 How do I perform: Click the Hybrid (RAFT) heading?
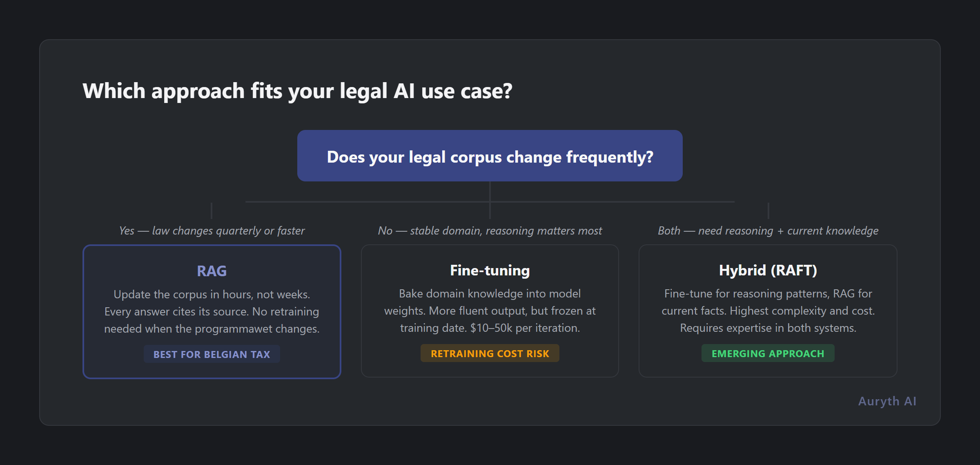pos(768,270)
